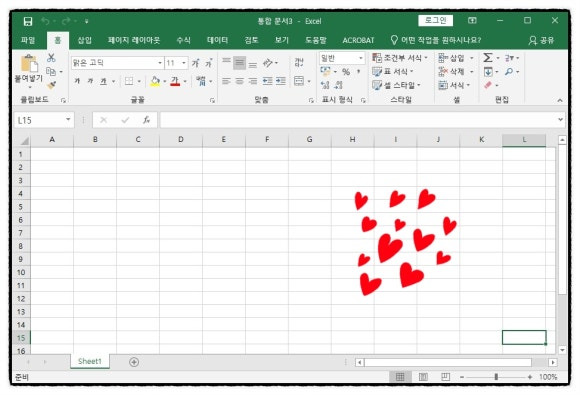Expand the Name Box dropdown

point(68,119)
